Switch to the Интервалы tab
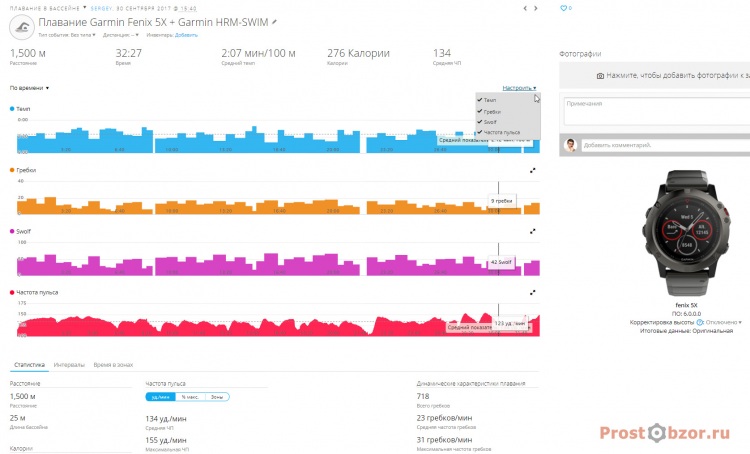 (x=69, y=365)
